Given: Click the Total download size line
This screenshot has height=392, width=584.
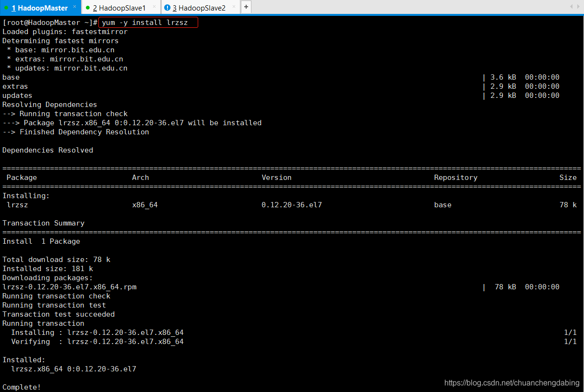Looking at the screenshot, I should [x=56, y=260].
